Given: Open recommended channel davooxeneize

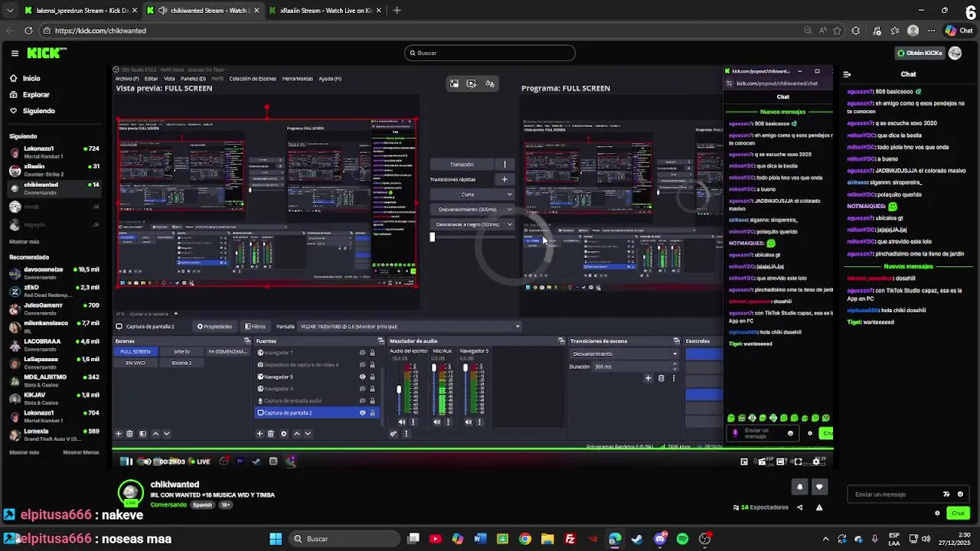Looking at the screenshot, I should [54, 272].
